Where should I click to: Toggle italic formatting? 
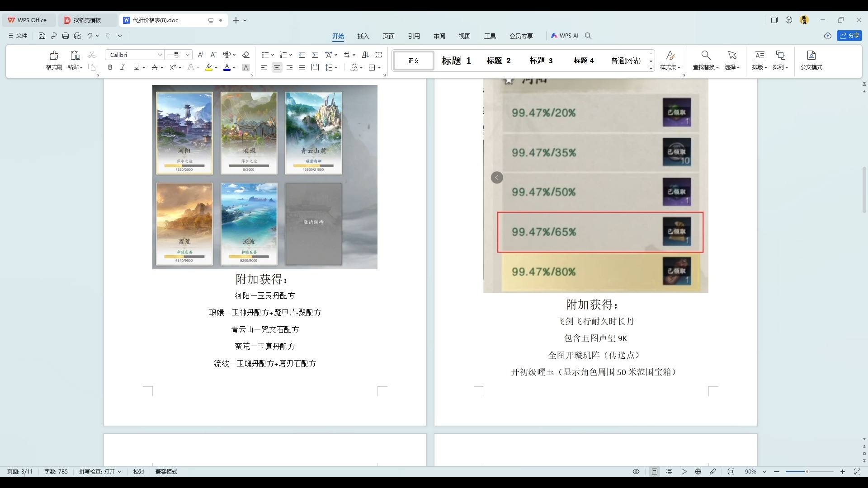coord(123,67)
